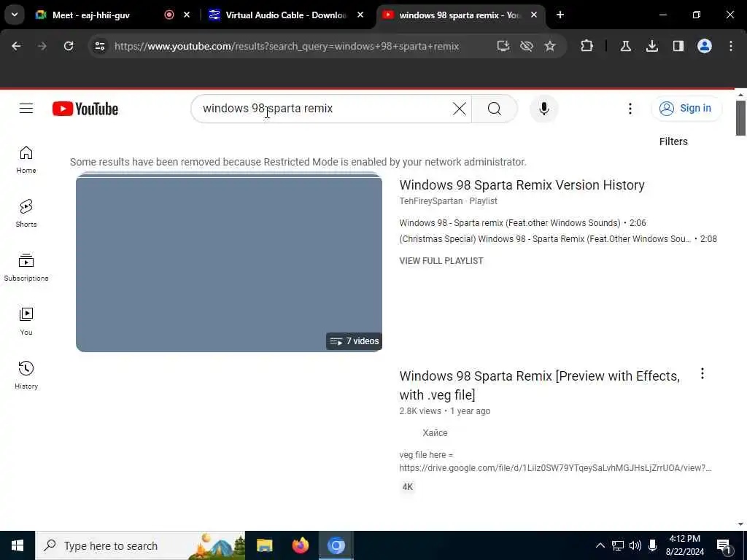Show hidden system tray icons

point(600,545)
